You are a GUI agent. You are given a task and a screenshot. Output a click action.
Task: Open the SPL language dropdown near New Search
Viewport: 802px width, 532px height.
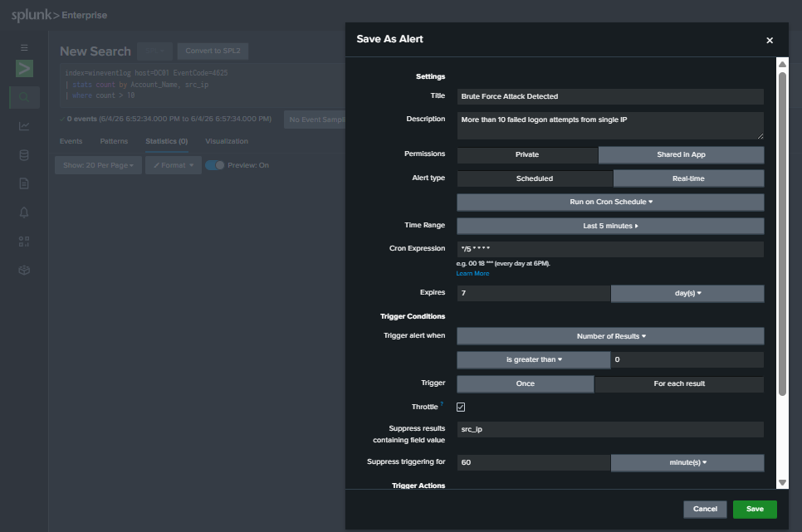(x=154, y=51)
